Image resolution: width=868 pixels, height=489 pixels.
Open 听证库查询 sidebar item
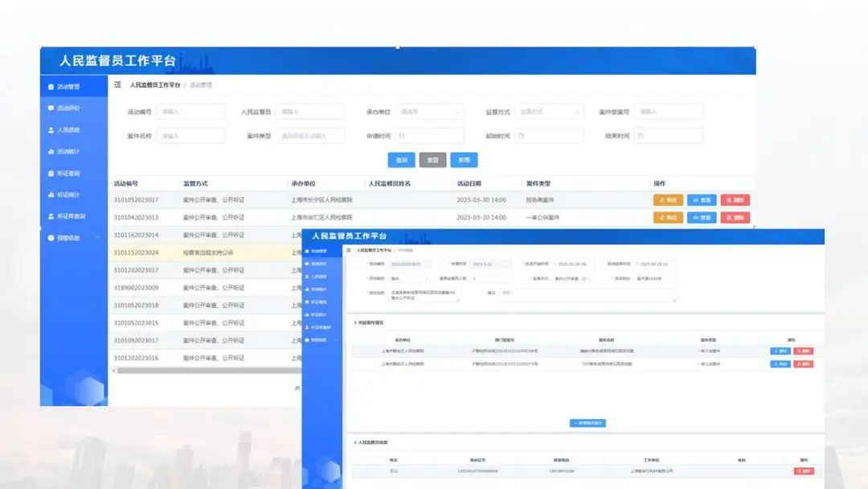click(x=71, y=216)
